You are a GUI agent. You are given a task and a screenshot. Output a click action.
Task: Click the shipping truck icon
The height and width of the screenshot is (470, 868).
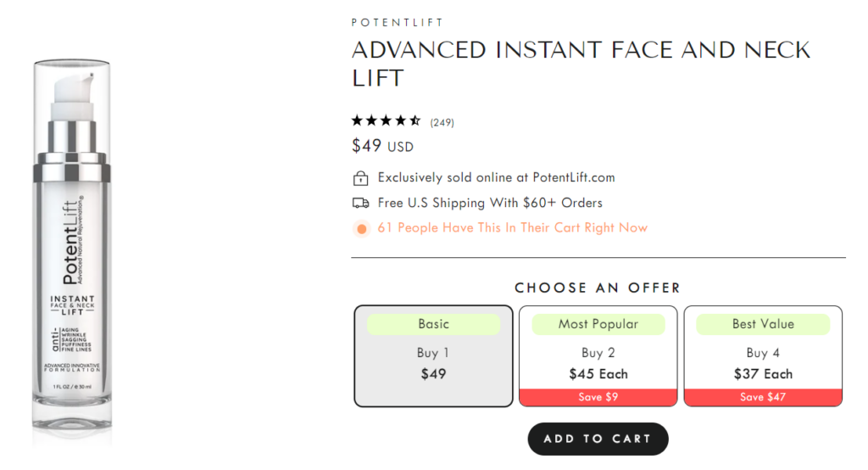pyautogui.click(x=360, y=203)
